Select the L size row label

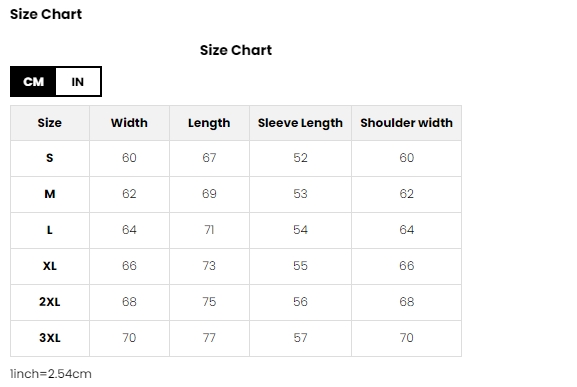(50, 230)
